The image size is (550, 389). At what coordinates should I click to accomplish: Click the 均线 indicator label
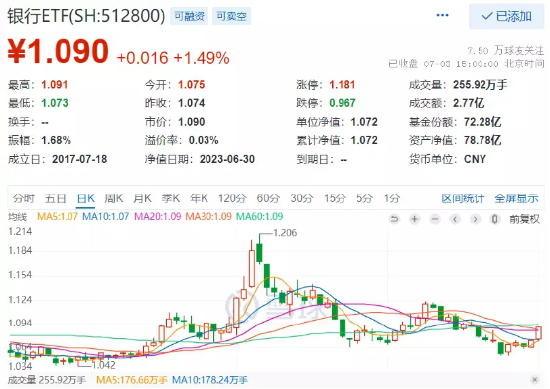(x=18, y=217)
